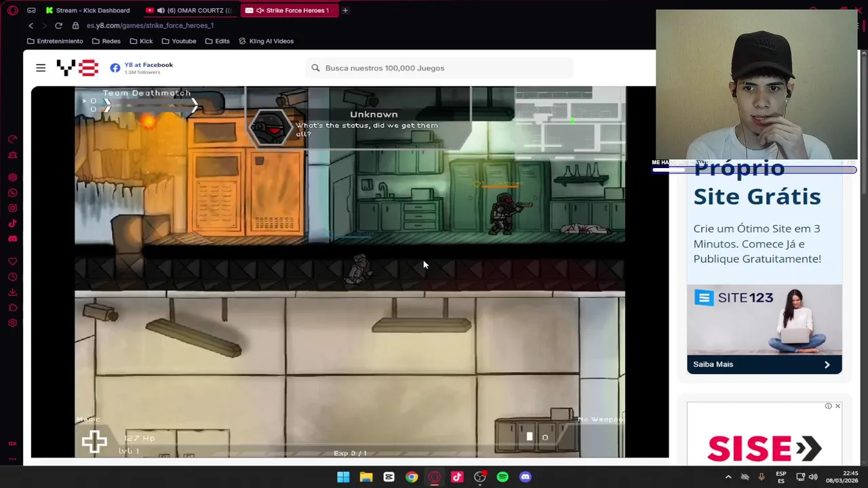
Task: Click Saiba Mais on SITE123 ad
Action: pos(764,364)
